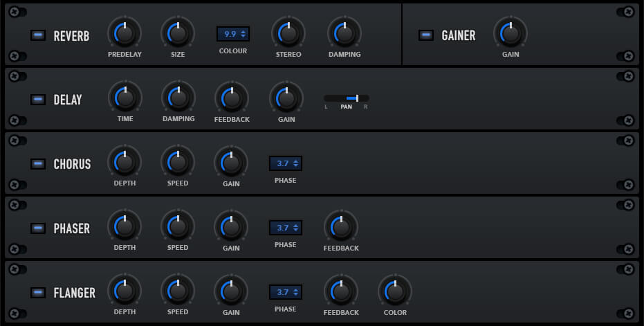Click the GAINER module title
This screenshot has width=644, height=326.
[459, 36]
